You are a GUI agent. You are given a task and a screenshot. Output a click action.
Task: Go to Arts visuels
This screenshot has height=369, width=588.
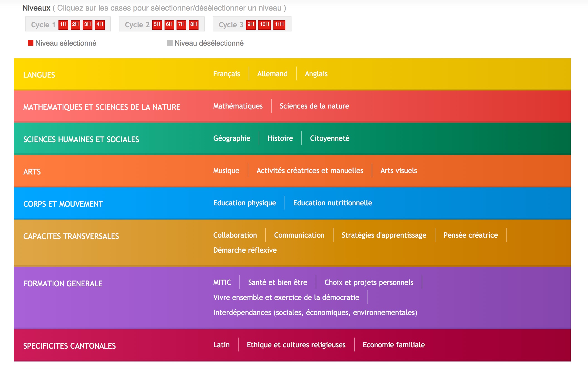tap(398, 171)
